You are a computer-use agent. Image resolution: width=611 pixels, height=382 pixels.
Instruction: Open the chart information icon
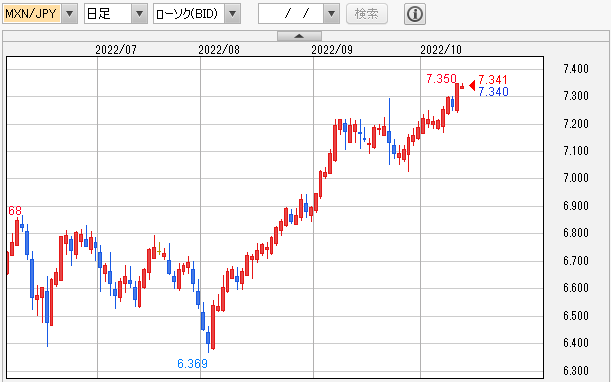[415, 14]
